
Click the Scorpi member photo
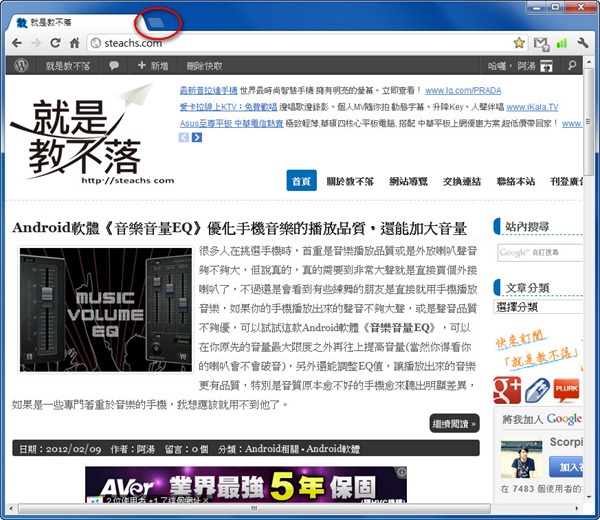(521, 459)
